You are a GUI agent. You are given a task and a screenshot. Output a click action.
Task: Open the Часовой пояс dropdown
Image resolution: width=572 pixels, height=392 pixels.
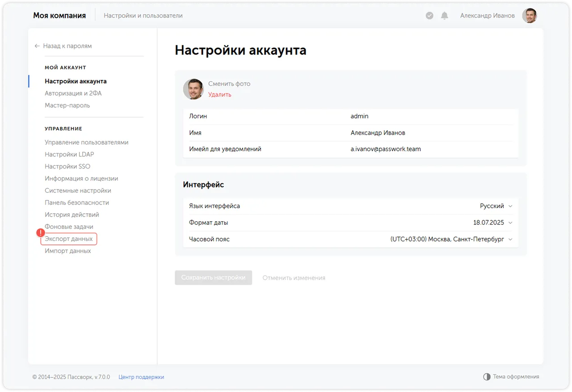pos(351,239)
